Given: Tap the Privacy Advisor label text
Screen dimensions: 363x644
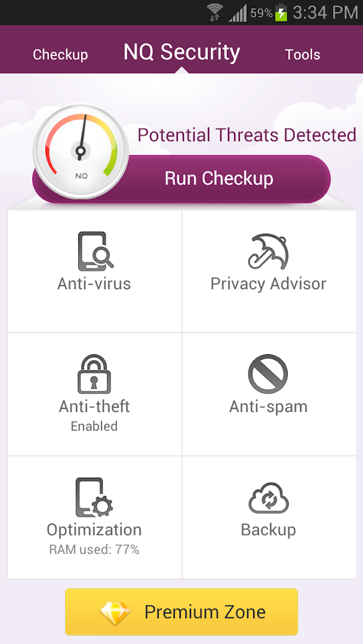Looking at the screenshot, I should [x=268, y=284].
